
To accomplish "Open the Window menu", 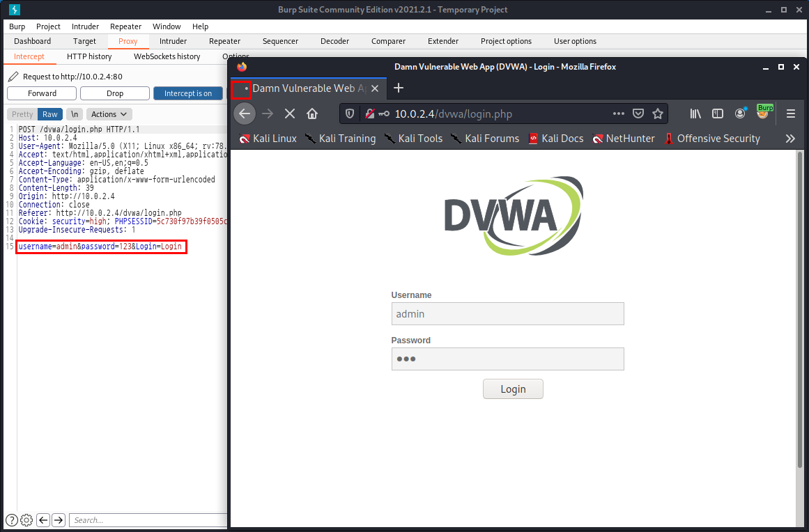I will click(167, 26).
